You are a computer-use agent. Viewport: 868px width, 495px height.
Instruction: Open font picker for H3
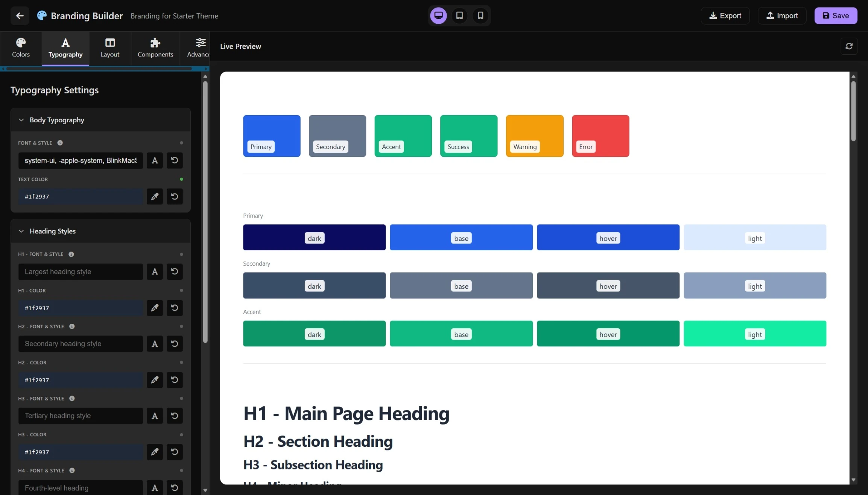pos(155,416)
